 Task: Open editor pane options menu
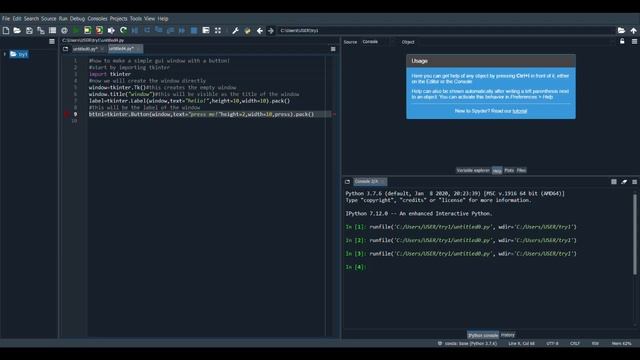point(333,49)
